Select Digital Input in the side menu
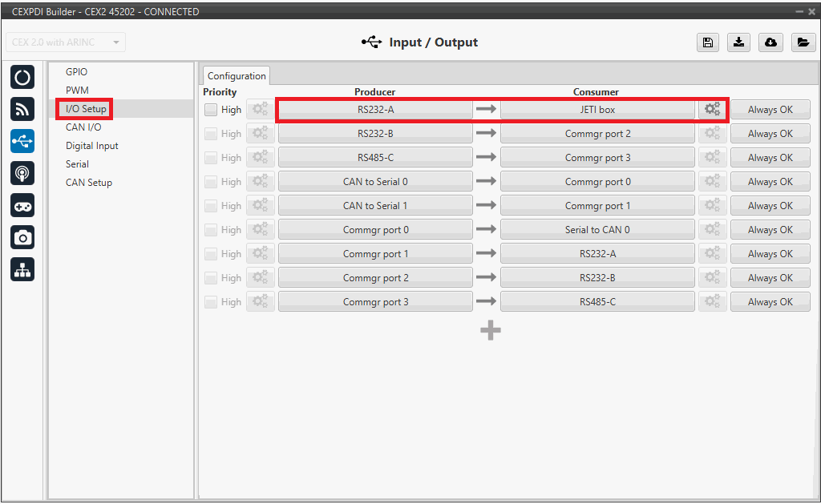This screenshot has width=821, height=504. click(x=92, y=146)
